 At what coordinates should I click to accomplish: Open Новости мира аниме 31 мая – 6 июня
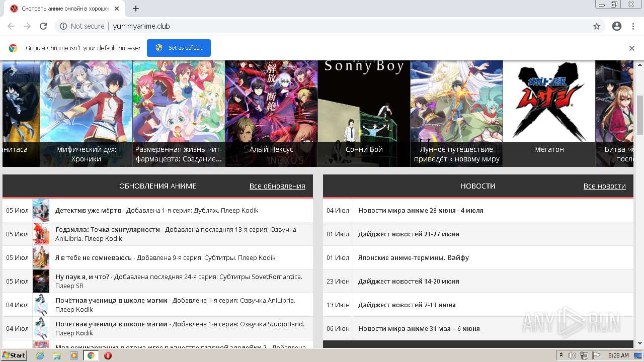(419, 328)
